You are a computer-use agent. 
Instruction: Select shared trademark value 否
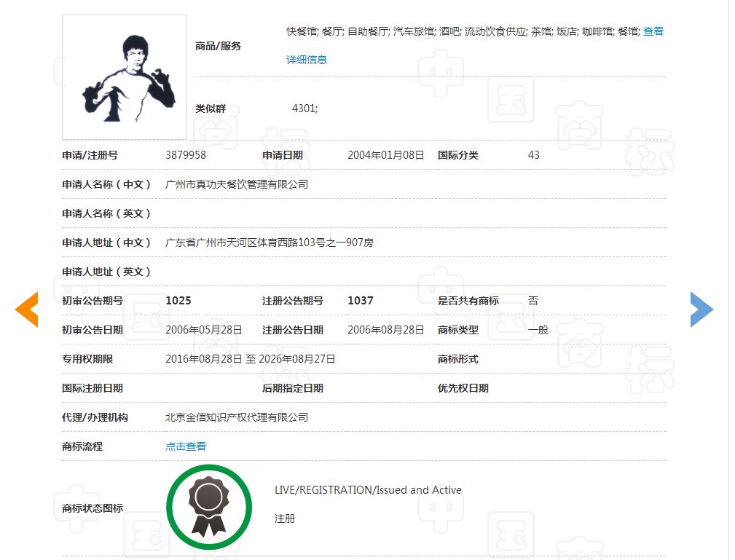[x=533, y=300]
